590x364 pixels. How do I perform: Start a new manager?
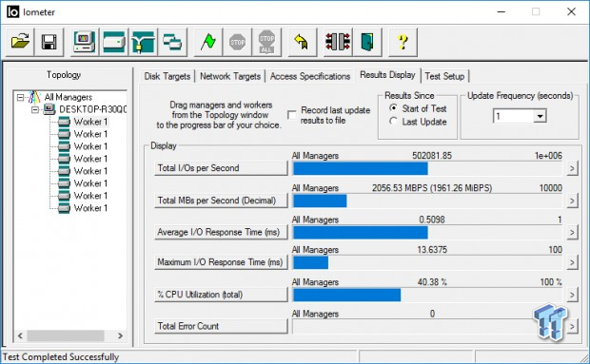pos(85,42)
